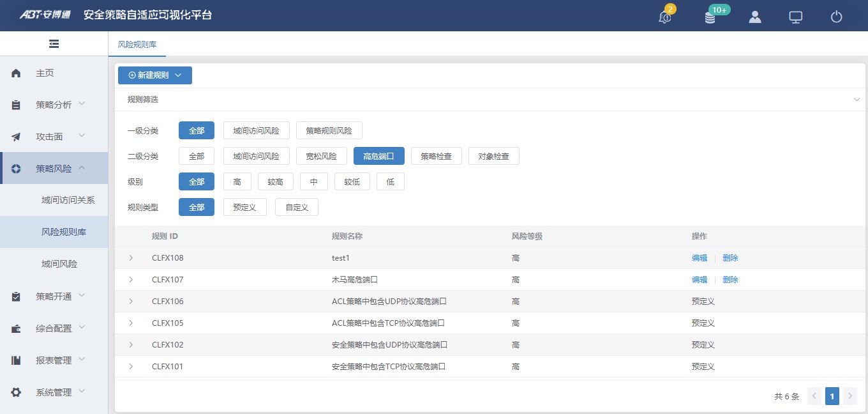Viewport: 868px width, 414px height.
Task: Click rule name ACL策略中包含UDP协议高危端口
Action: (389, 302)
